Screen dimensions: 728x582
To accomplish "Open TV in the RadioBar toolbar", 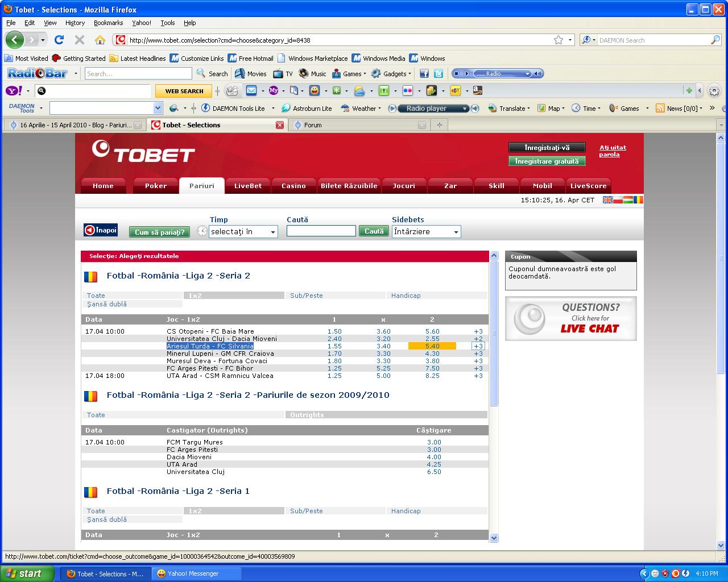I will pyautogui.click(x=283, y=73).
